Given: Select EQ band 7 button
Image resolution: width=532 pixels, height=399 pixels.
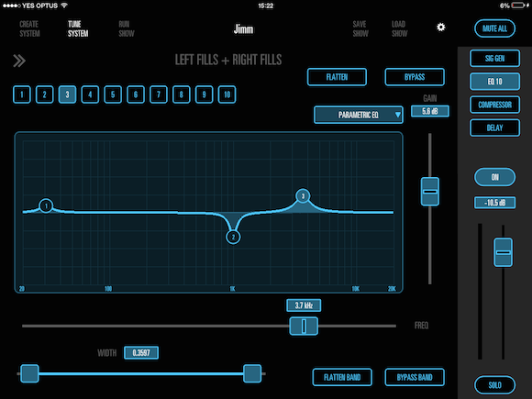Looking at the screenshot, I should [159, 94].
